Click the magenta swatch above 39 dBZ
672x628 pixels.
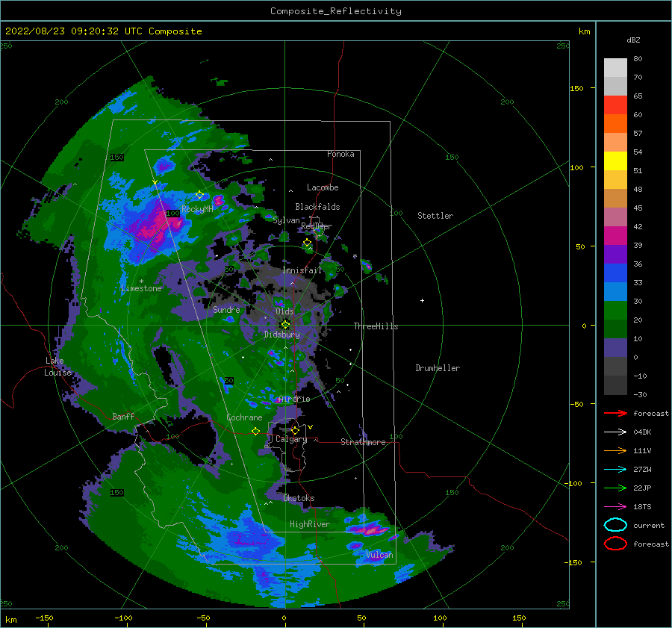(615, 235)
